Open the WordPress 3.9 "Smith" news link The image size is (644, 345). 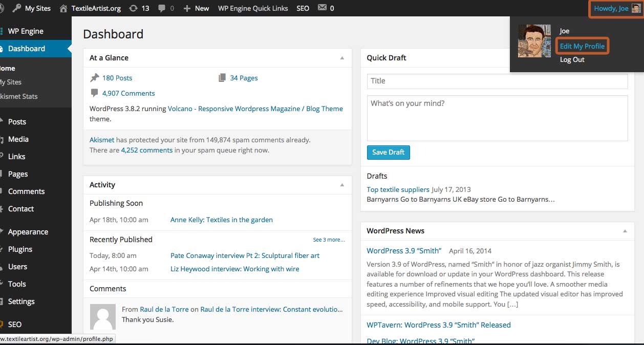point(404,251)
